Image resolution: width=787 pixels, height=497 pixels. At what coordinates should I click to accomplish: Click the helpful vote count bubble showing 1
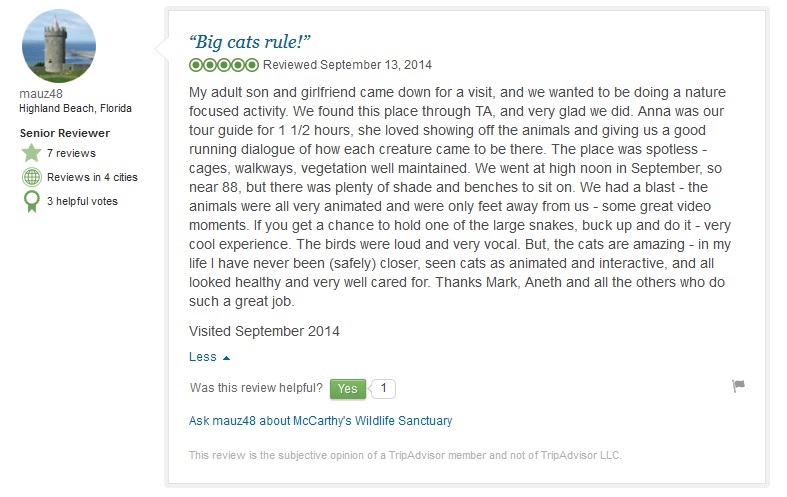tap(385, 388)
